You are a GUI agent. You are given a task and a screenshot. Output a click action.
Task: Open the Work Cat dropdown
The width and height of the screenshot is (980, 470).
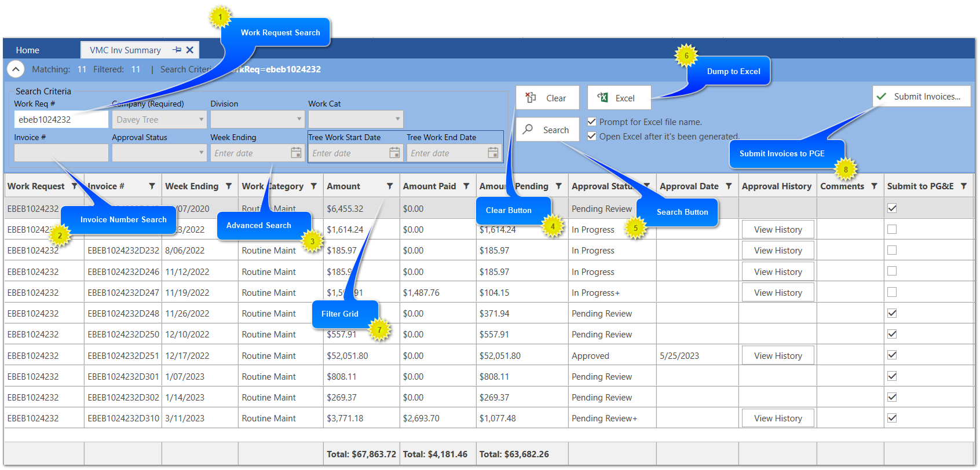[x=397, y=119]
